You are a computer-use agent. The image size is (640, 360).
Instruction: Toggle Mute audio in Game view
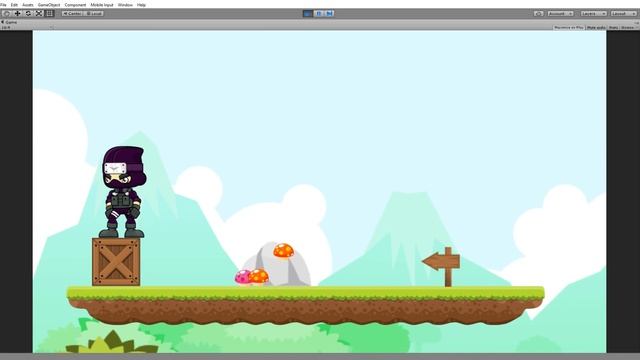[596, 27]
